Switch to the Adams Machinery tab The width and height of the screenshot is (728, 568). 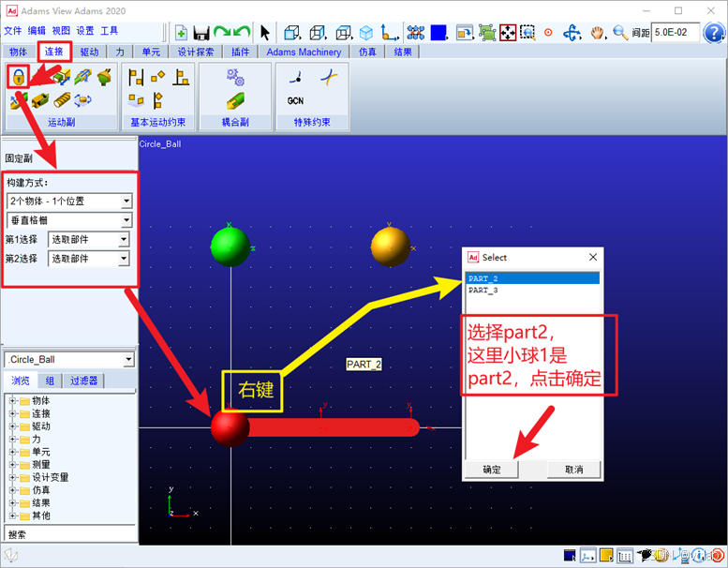click(304, 52)
